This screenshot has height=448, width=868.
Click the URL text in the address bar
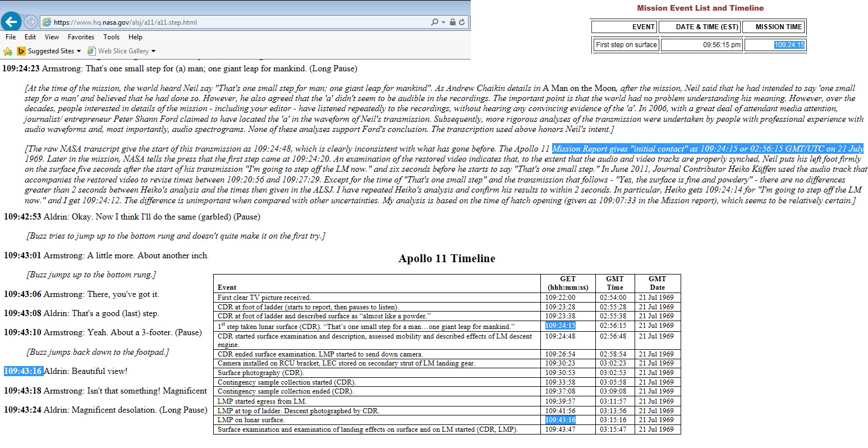(125, 22)
